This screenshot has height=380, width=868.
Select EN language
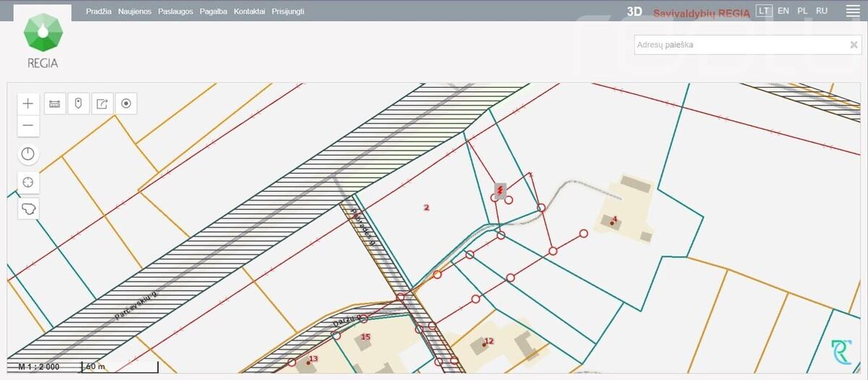[783, 11]
